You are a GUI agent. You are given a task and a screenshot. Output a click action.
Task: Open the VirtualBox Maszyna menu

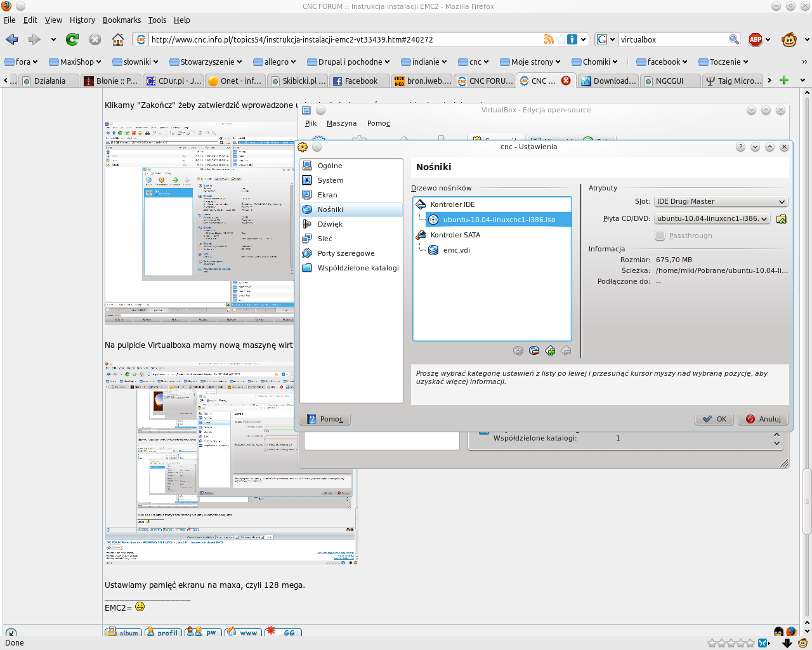point(341,123)
